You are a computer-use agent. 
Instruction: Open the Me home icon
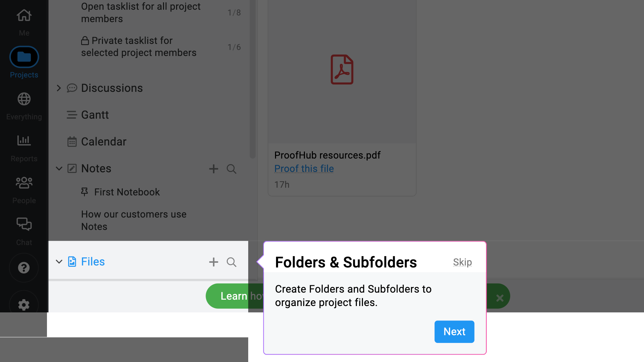[24, 15]
